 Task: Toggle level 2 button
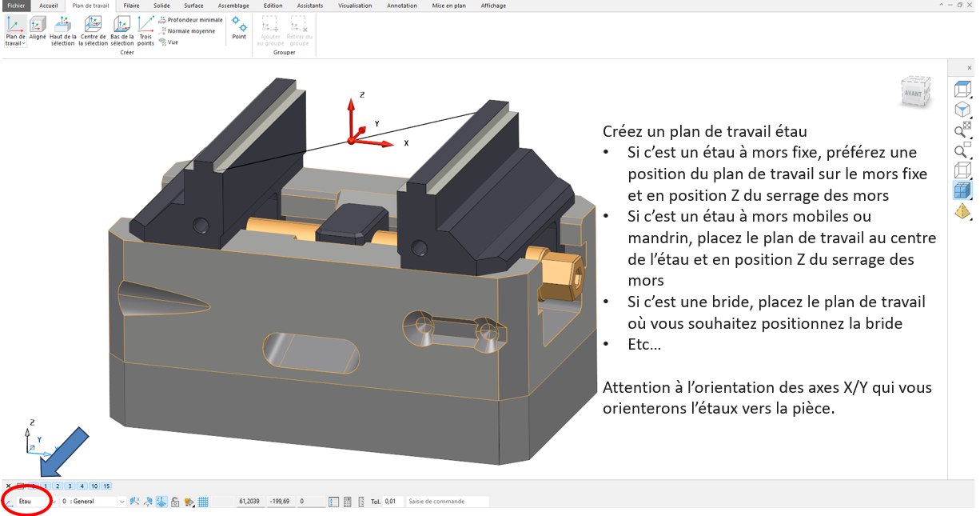tap(58, 486)
